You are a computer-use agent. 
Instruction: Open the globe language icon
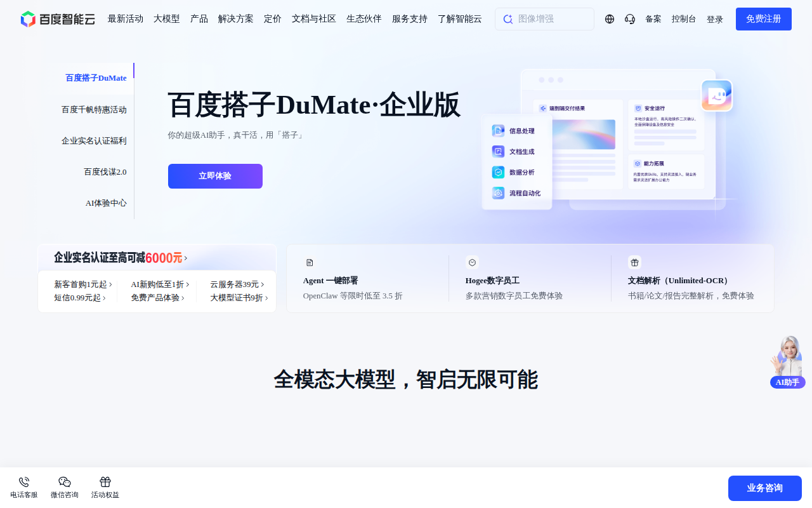pos(610,19)
